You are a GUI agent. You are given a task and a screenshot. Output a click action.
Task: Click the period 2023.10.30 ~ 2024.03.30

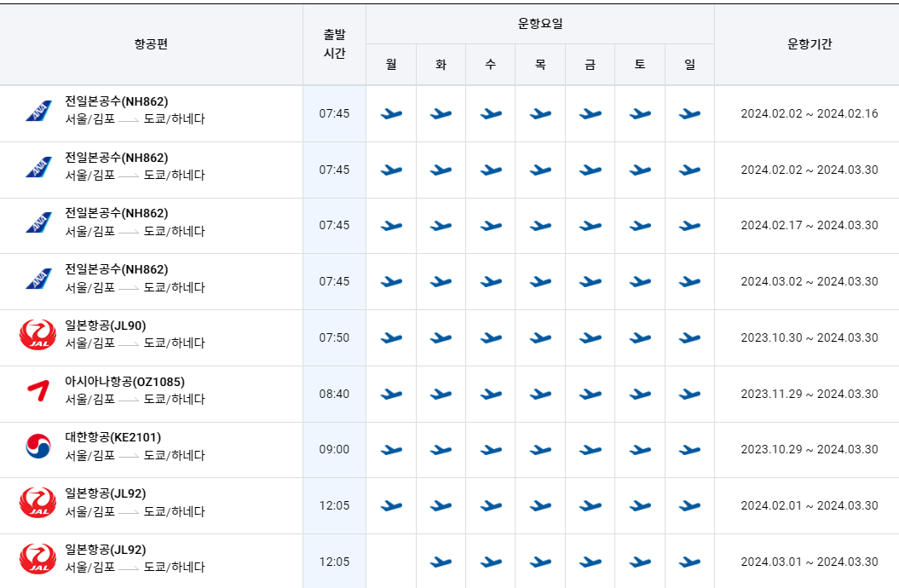click(809, 337)
